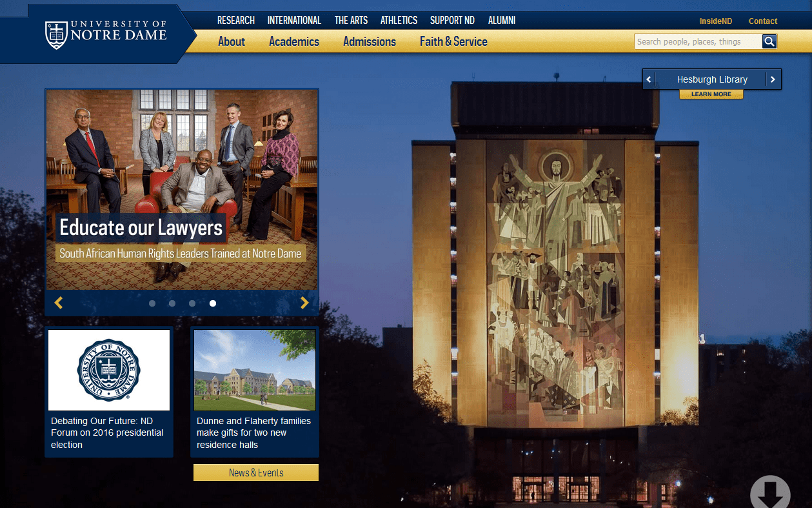Click the Notre Dame seal image thumbnail
The image size is (812, 508).
tap(108, 370)
